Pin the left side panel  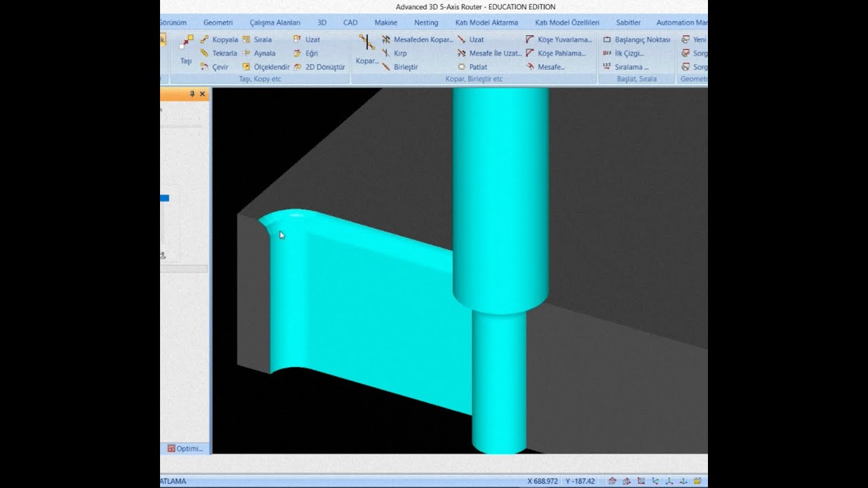click(x=192, y=94)
